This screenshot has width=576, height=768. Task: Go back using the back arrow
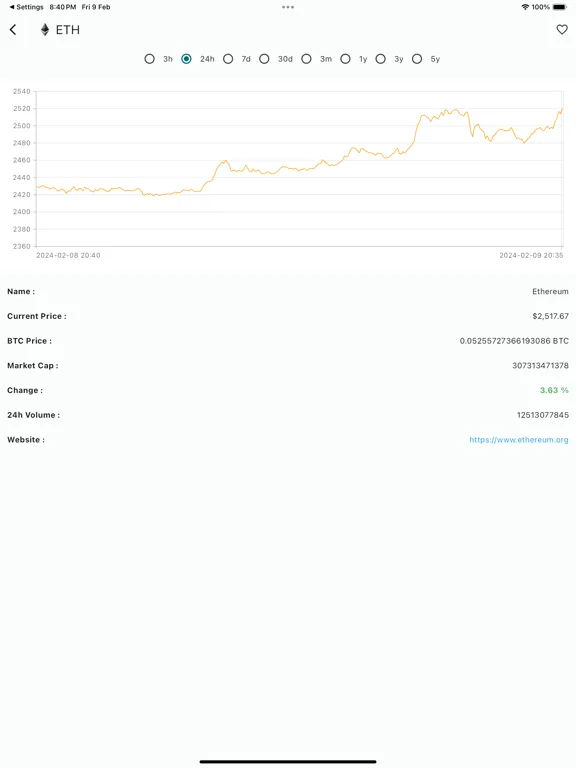(x=13, y=30)
